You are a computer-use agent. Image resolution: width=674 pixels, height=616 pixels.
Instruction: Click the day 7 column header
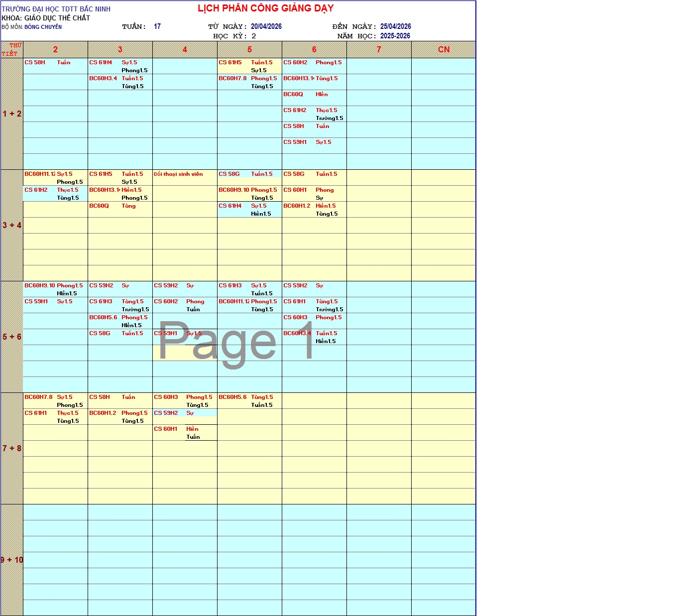pyautogui.click(x=379, y=49)
